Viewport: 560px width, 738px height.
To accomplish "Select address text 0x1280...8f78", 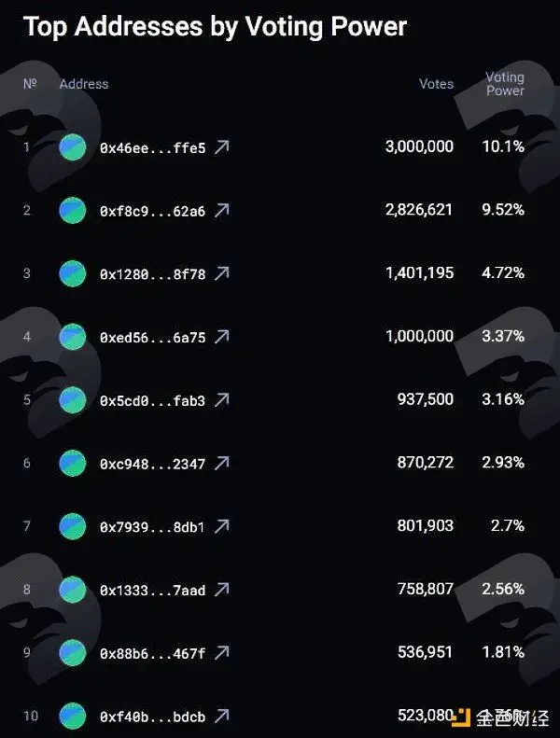I will tap(152, 274).
